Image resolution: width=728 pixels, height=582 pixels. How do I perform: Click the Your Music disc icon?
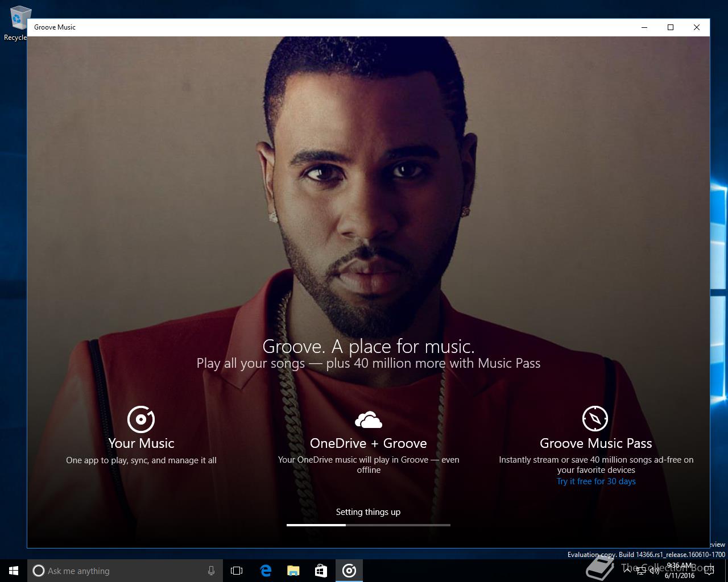[141, 419]
